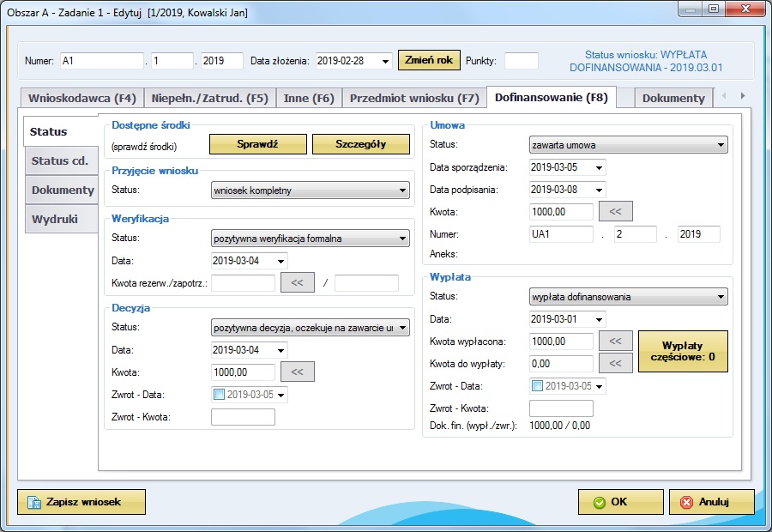Select the Dofinansowanie (F8) tab
The width and height of the screenshot is (772, 532).
click(551, 97)
